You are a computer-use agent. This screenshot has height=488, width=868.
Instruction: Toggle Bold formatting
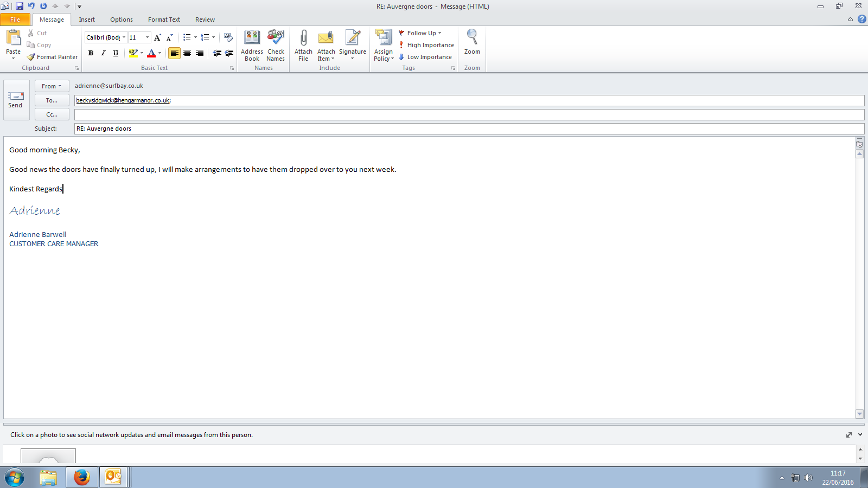(91, 53)
